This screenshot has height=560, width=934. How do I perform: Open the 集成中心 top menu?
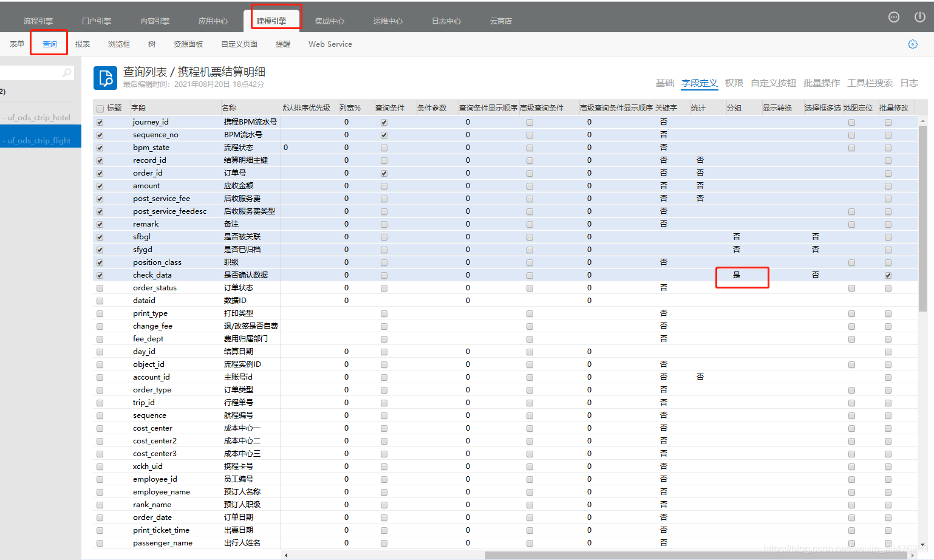coord(330,21)
